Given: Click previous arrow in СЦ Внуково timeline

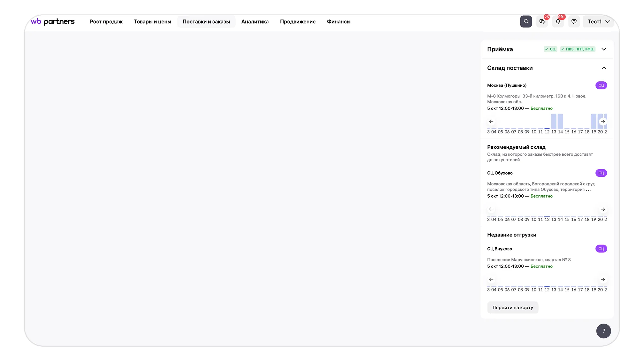Looking at the screenshot, I should pyautogui.click(x=491, y=279).
